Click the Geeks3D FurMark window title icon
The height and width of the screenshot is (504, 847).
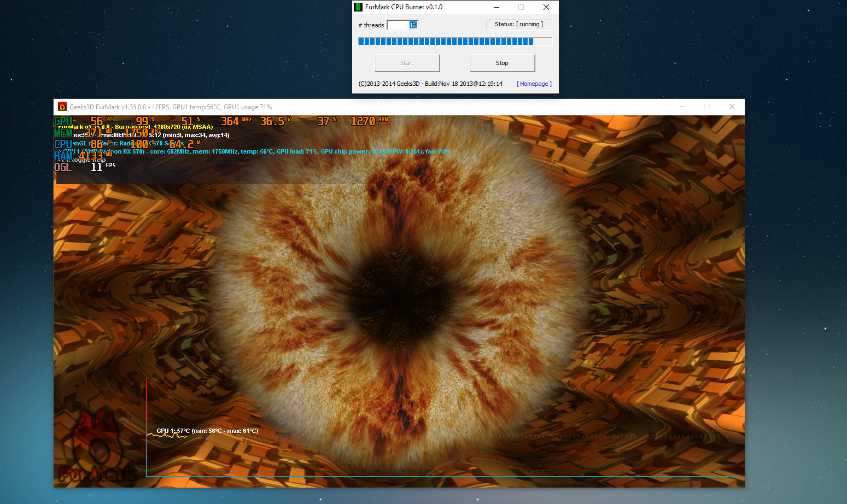(62, 107)
